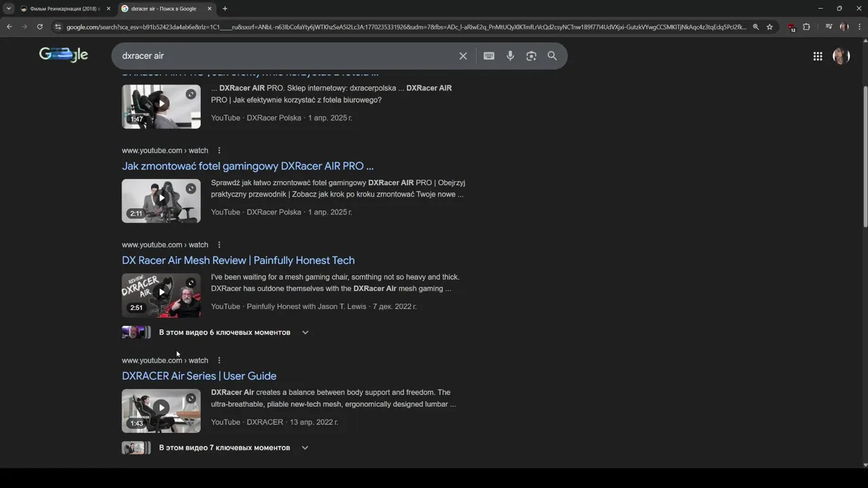Click the preview icon on 1:43 thumbnail
This screenshot has height=488, width=868.
coord(191,399)
